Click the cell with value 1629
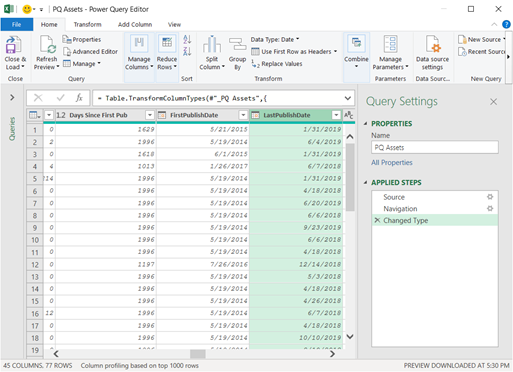This screenshot has width=513, height=372. tap(106, 129)
